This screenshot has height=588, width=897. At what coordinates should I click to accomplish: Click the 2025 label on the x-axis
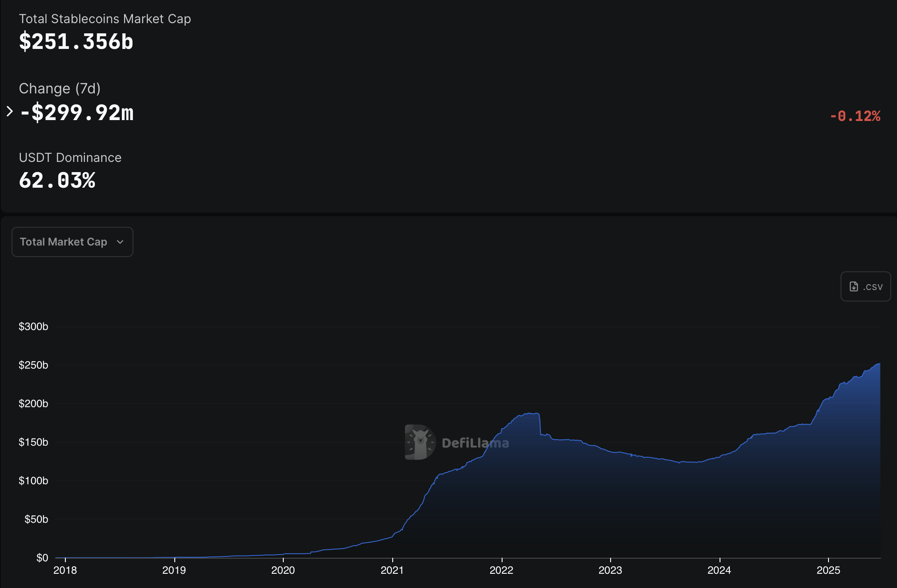click(828, 570)
